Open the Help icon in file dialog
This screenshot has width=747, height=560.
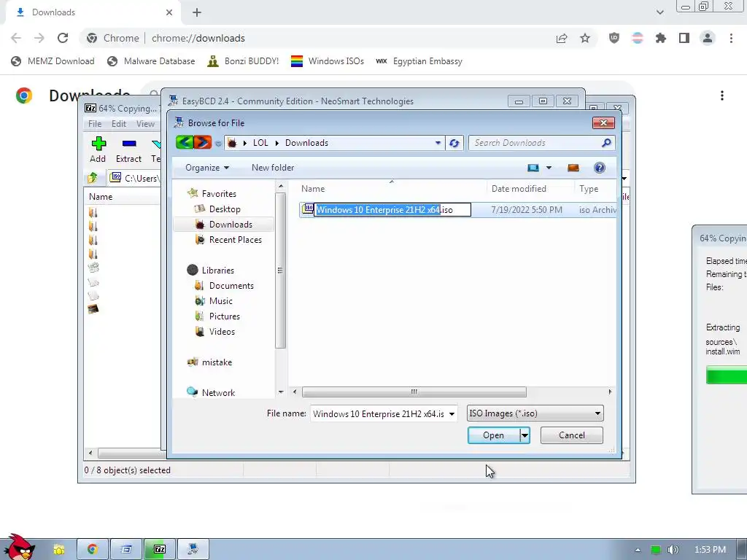pyautogui.click(x=600, y=168)
